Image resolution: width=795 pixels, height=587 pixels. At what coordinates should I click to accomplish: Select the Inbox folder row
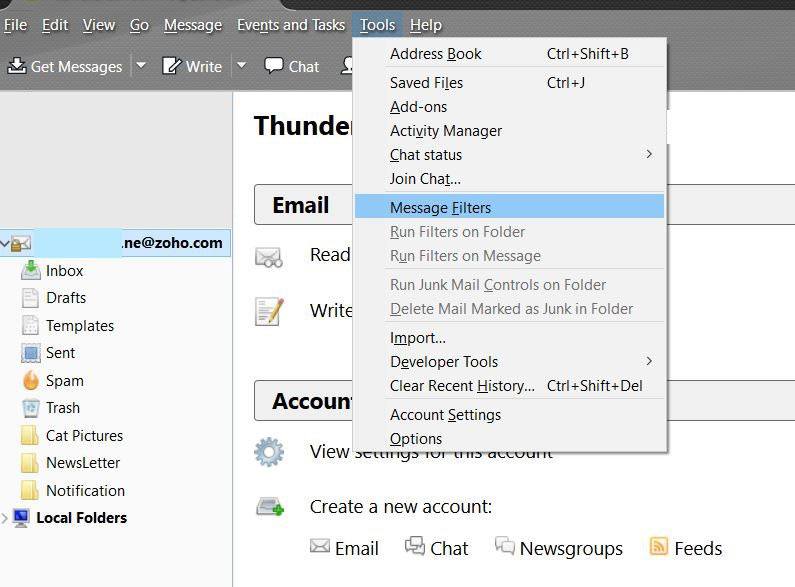pyautogui.click(x=116, y=271)
